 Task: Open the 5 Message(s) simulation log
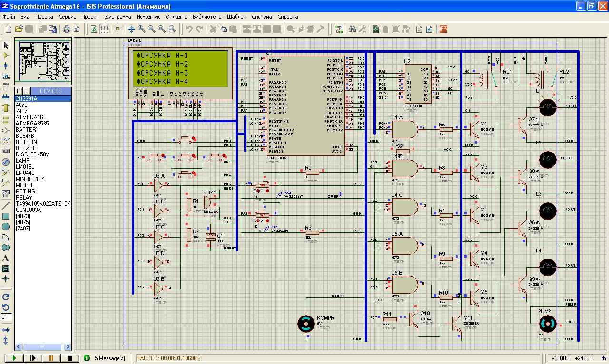(x=105, y=358)
